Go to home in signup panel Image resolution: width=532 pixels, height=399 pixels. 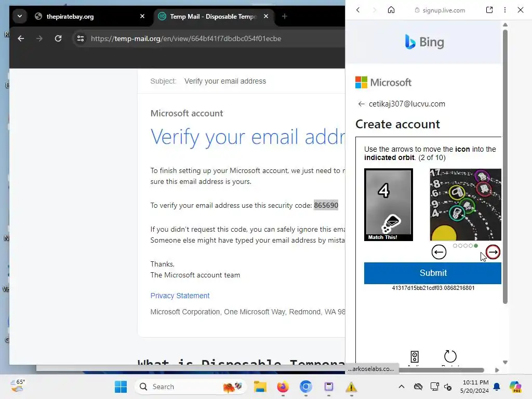pyautogui.click(x=391, y=10)
